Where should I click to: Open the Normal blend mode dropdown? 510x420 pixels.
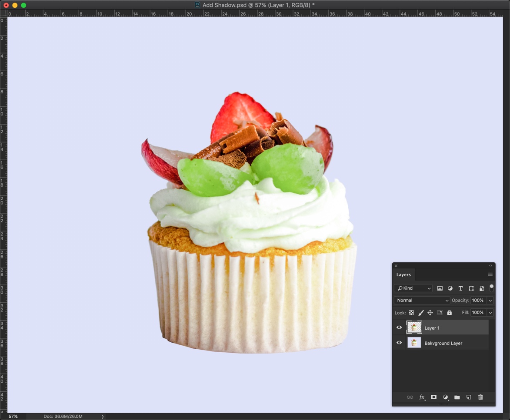pos(422,301)
